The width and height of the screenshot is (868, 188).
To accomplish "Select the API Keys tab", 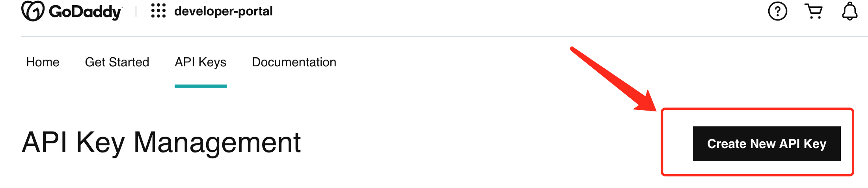I will pyautogui.click(x=201, y=62).
